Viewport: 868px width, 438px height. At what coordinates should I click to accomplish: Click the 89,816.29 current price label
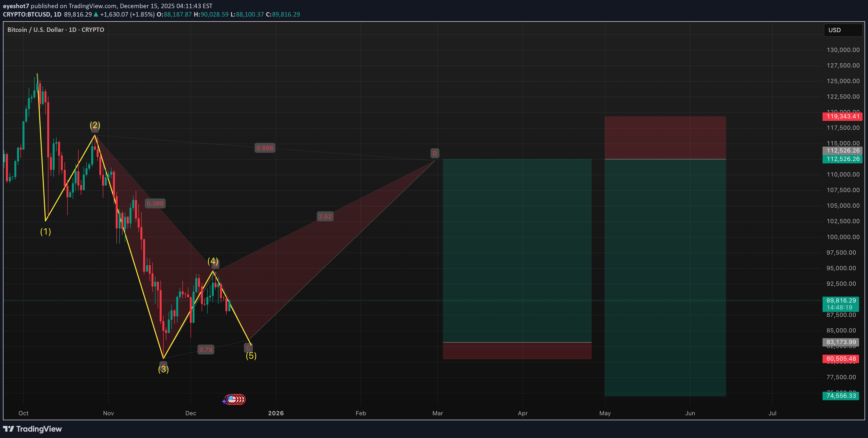click(x=841, y=301)
